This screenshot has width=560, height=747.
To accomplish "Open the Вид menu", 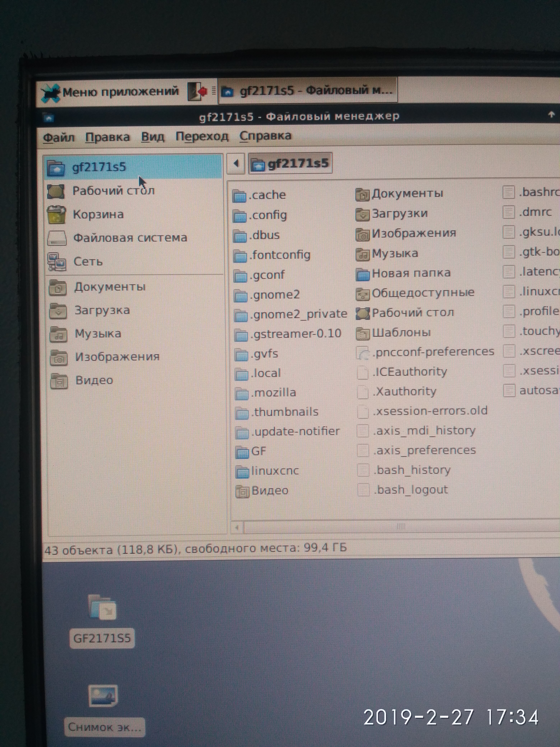I will click(153, 137).
